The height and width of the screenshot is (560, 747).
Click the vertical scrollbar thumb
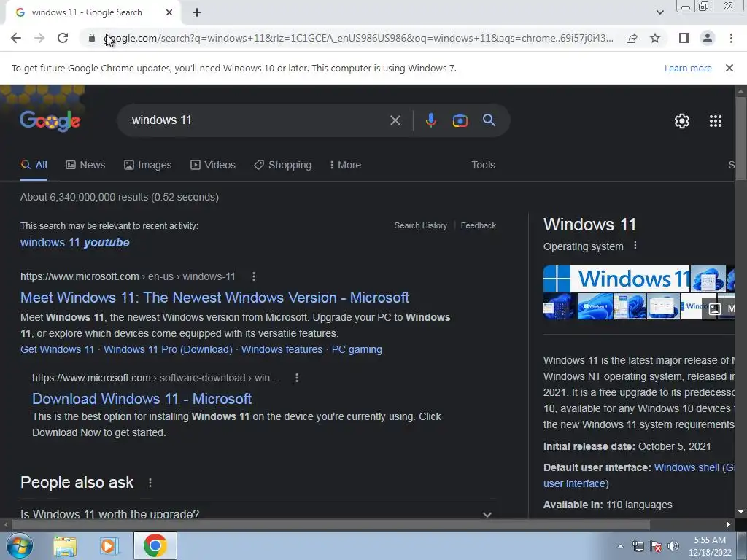pyautogui.click(x=740, y=138)
